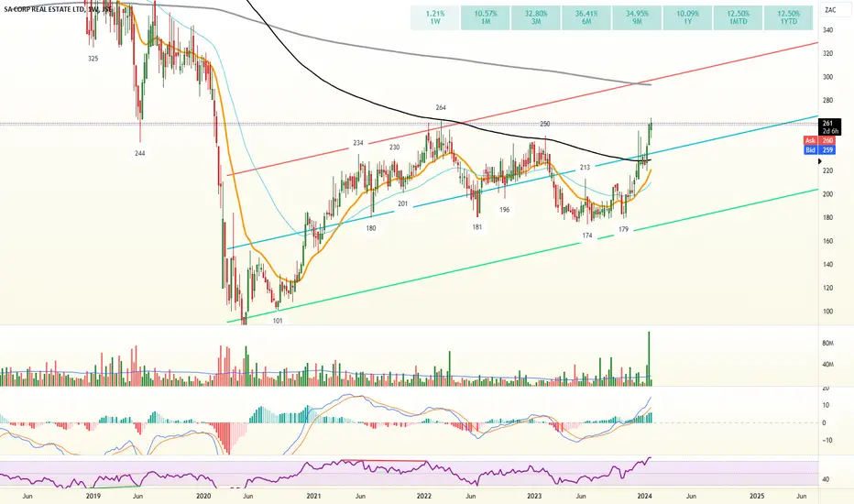Click the 320 value on price axis

pos(827,53)
